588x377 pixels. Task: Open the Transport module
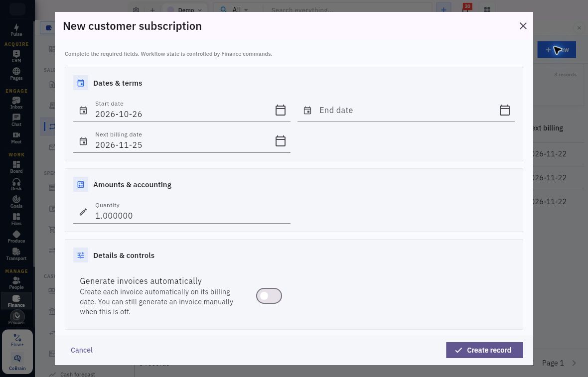click(x=16, y=254)
